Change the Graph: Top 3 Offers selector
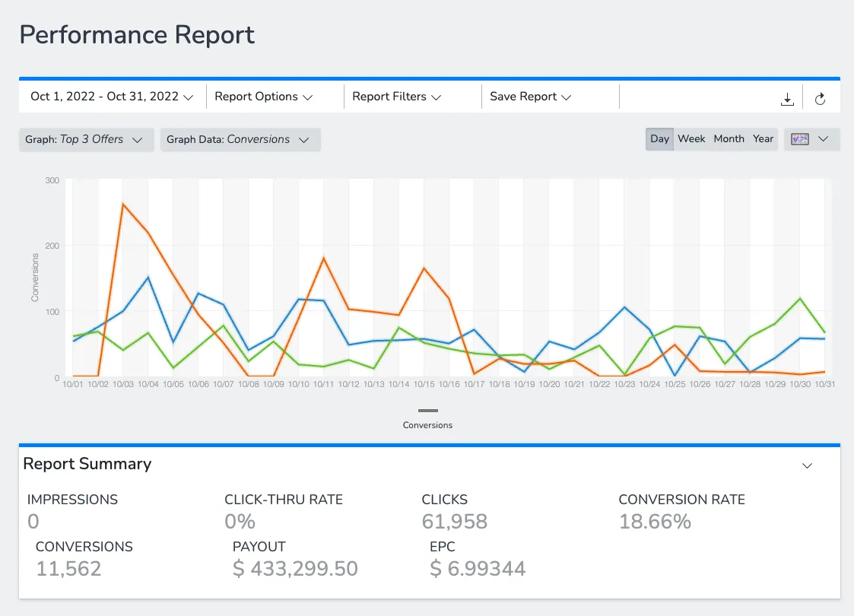Image resolution: width=854 pixels, height=616 pixels. click(86, 139)
